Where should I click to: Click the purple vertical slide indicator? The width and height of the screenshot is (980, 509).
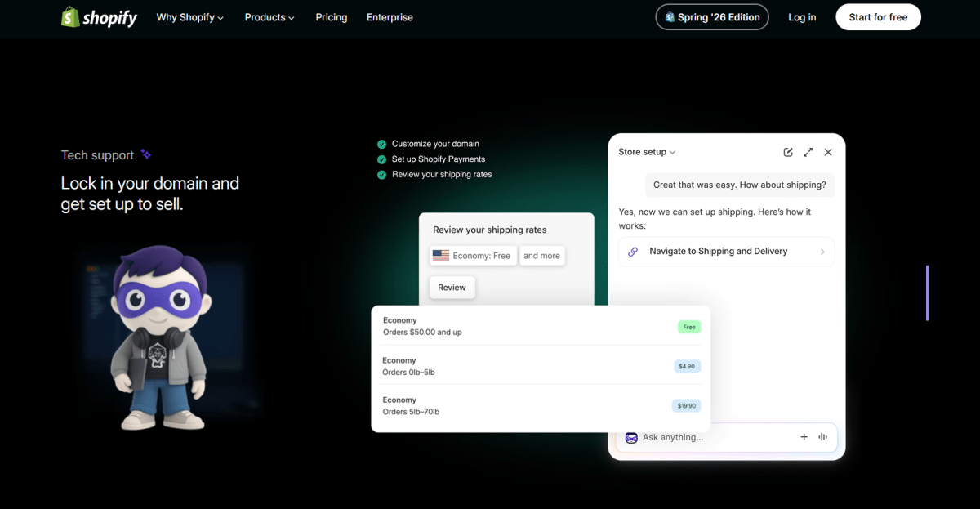pos(927,292)
